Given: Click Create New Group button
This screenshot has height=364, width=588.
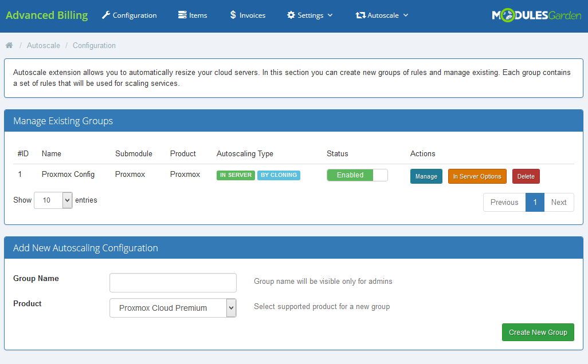Looking at the screenshot, I should tap(538, 332).
